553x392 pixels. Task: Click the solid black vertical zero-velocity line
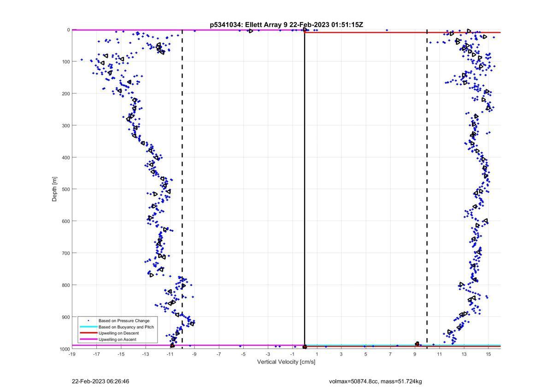coord(305,189)
